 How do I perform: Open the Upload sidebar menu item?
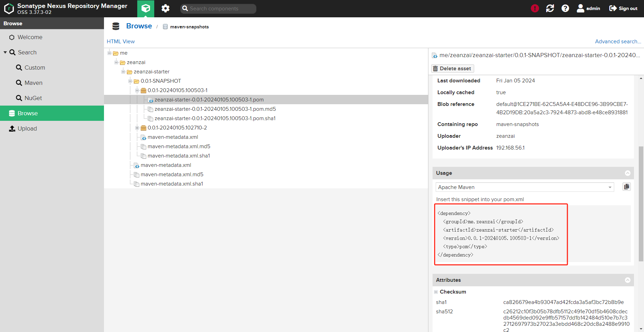click(x=27, y=128)
